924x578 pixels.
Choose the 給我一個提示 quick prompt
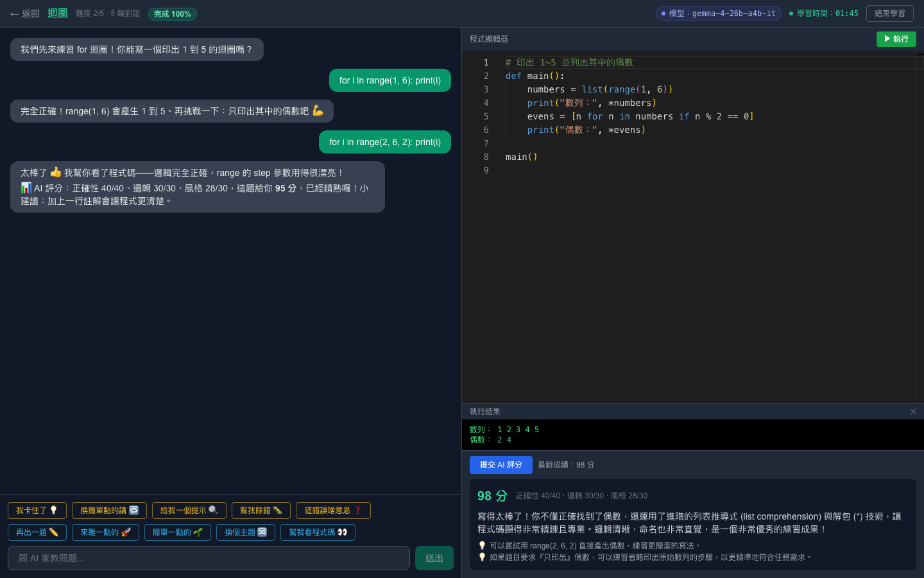pyautogui.click(x=189, y=511)
